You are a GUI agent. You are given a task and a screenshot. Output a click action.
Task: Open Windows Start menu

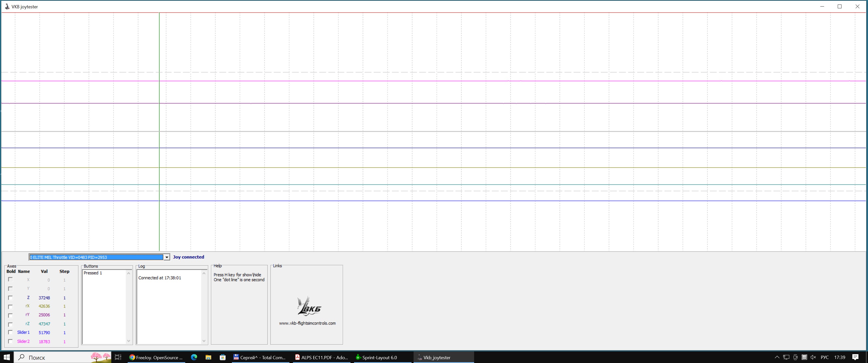click(x=7, y=357)
